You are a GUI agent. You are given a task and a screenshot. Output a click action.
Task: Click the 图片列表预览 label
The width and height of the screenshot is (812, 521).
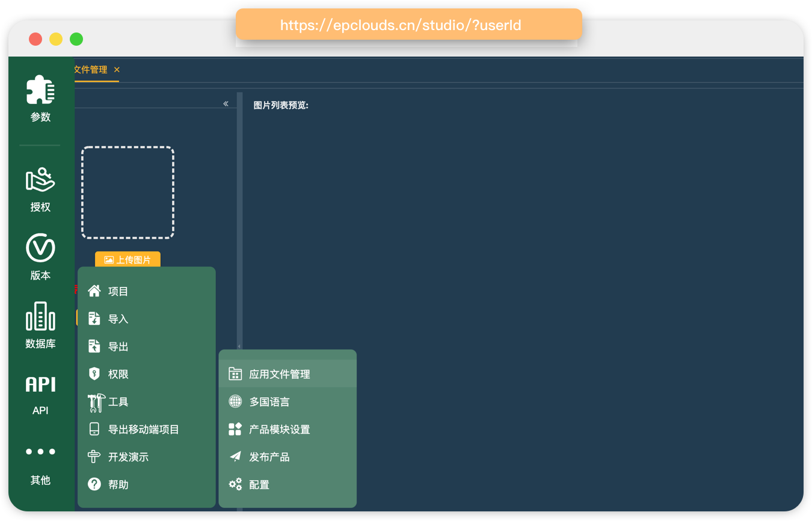point(281,105)
